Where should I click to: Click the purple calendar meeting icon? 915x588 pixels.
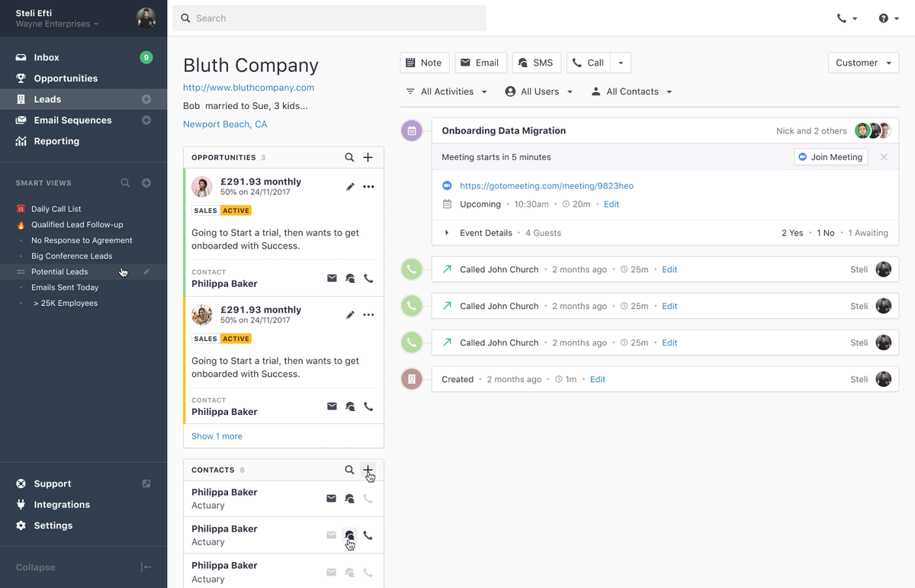pos(412,131)
